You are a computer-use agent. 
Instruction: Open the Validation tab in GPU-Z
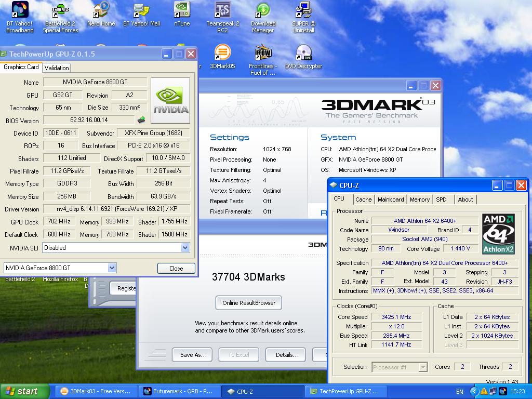(x=56, y=68)
